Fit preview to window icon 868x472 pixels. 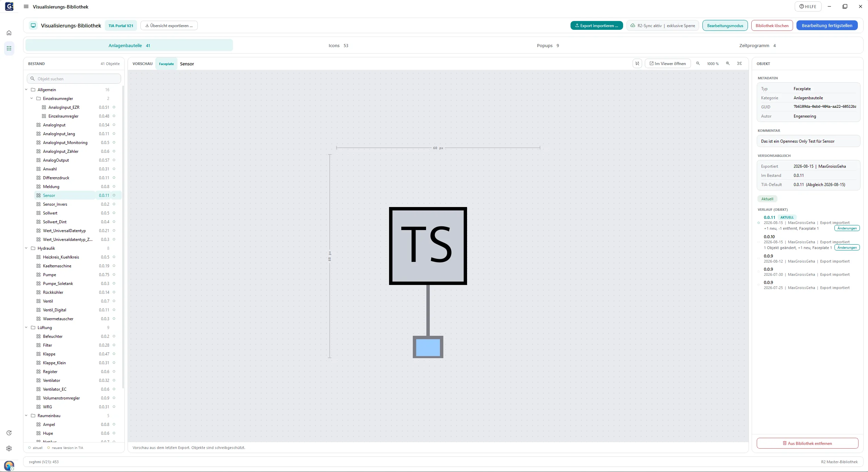click(739, 63)
